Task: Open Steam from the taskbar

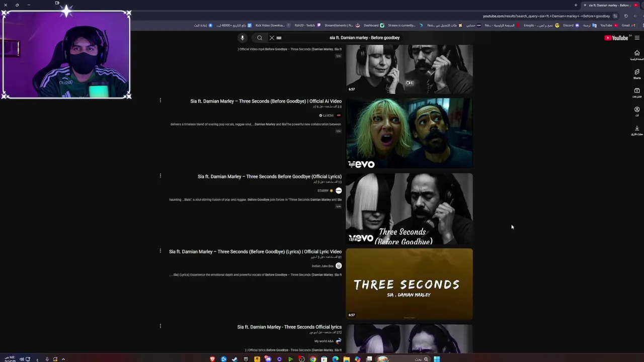Action: tap(234, 359)
